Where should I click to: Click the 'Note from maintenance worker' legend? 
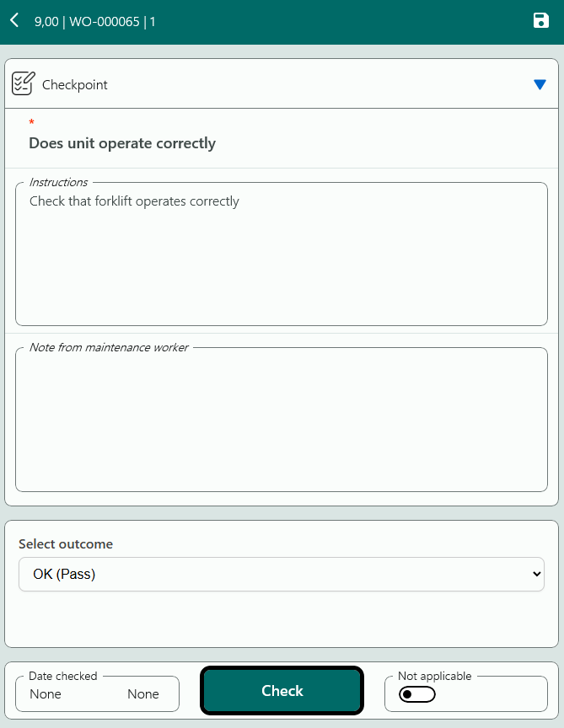(109, 347)
